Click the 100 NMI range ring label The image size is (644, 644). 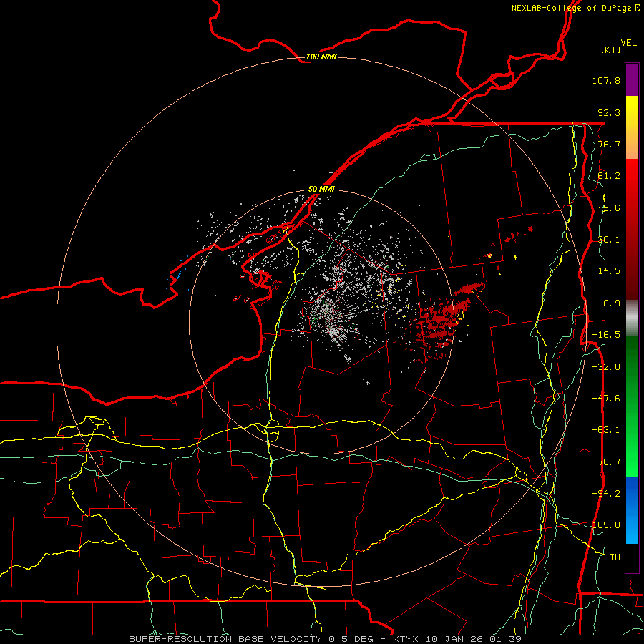(x=321, y=57)
